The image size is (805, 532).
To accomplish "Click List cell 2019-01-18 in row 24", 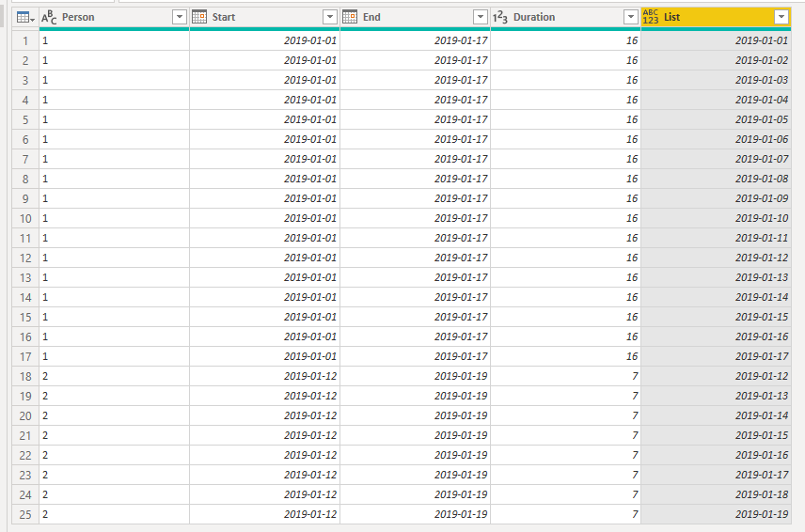I will pos(716,494).
